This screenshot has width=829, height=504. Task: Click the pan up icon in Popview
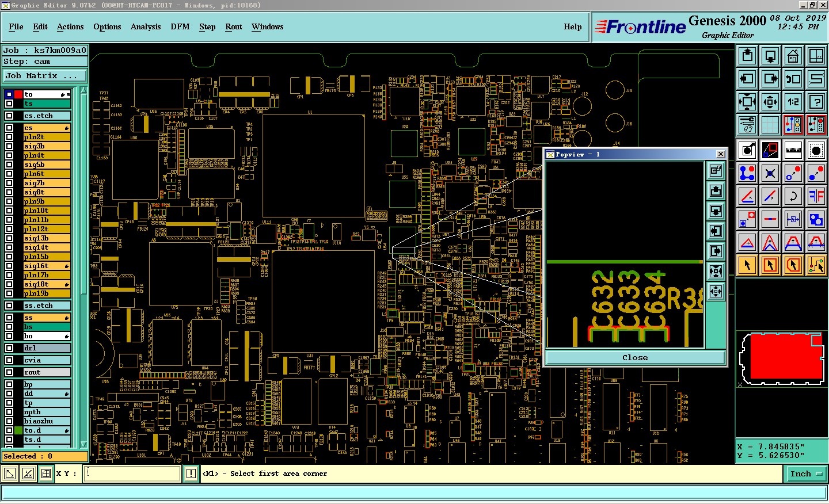716,191
